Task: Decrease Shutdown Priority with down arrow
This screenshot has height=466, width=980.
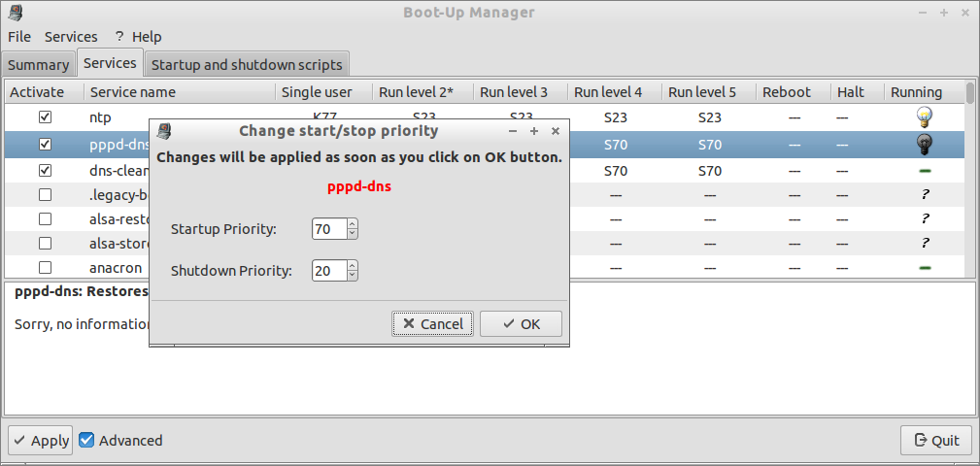Action: 353,276
